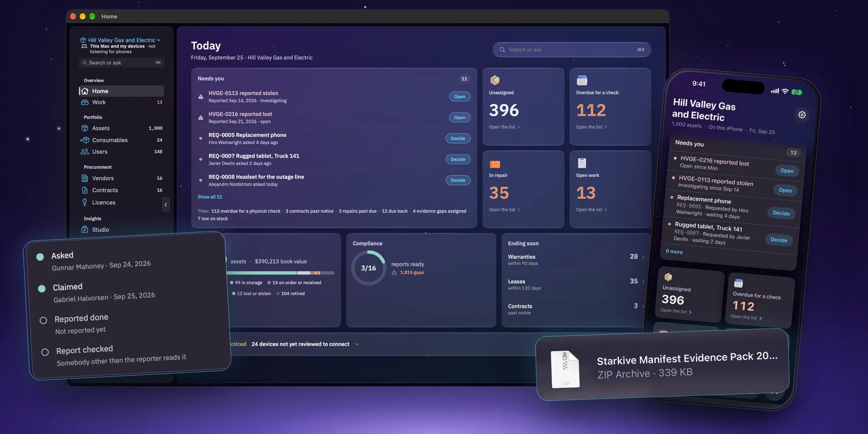Open the Hill Valley Gas and Electric organization dropdown
The width and height of the screenshot is (868, 434).
pyautogui.click(x=121, y=40)
